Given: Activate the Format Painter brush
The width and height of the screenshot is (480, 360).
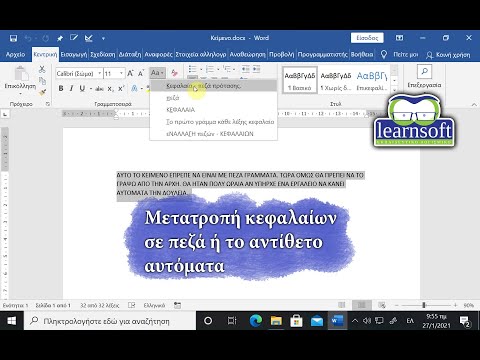Looking at the screenshot, I should click(42, 93).
